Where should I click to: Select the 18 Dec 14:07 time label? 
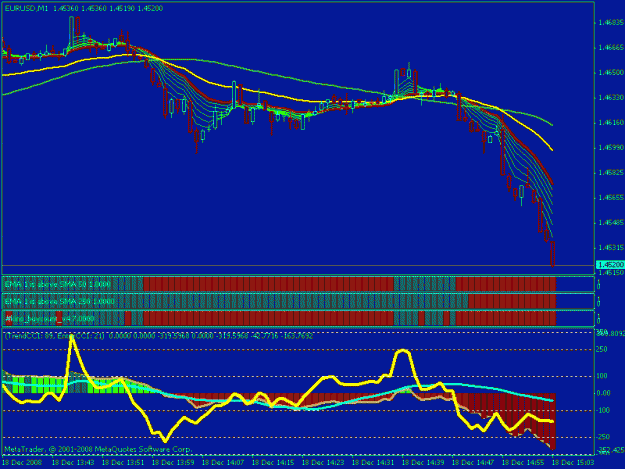point(223,463)
